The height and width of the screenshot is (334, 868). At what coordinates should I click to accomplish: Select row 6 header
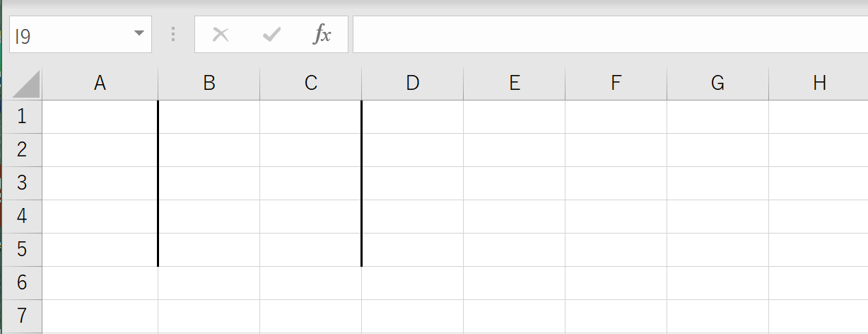[x=22, y=283]
